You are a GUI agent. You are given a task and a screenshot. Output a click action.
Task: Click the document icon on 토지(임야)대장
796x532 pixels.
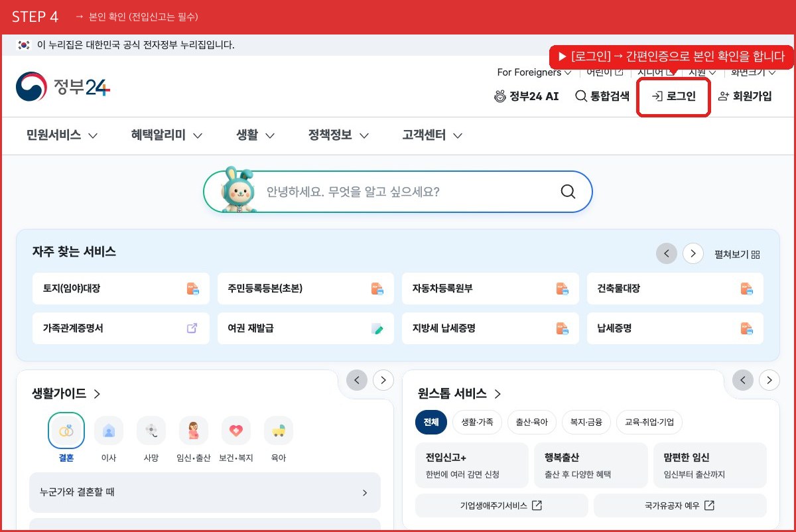tap(192, 289)
